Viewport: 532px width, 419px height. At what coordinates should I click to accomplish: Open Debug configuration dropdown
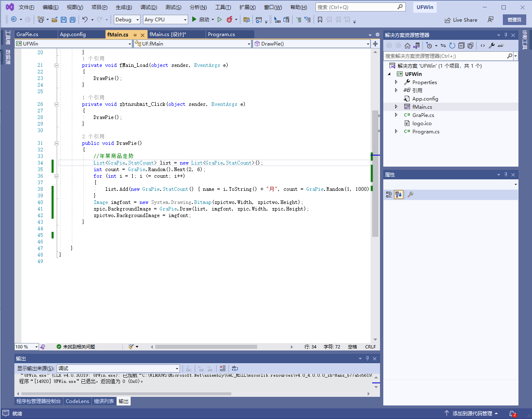(x=127, y=19)
